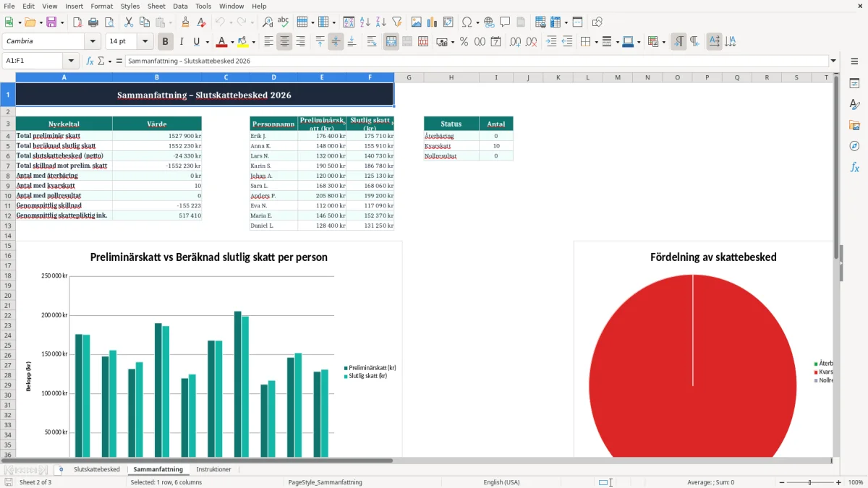Expand the font name dropdown
The image size is (868, 488).
click(x=92, y=42)
